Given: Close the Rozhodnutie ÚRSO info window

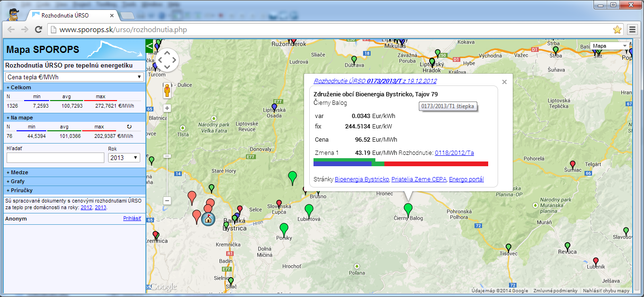Looking at the screenshot, I should 504,82.
